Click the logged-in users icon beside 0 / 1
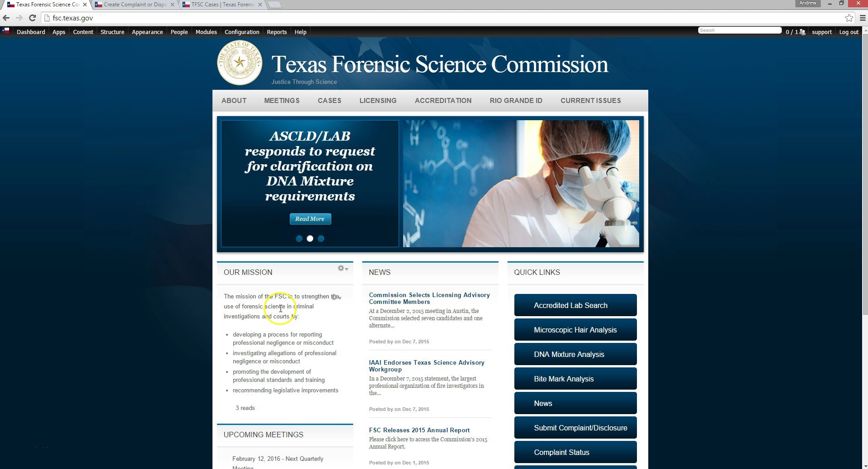Viewport: 868px width, 469px height. (x=803, y=32)
